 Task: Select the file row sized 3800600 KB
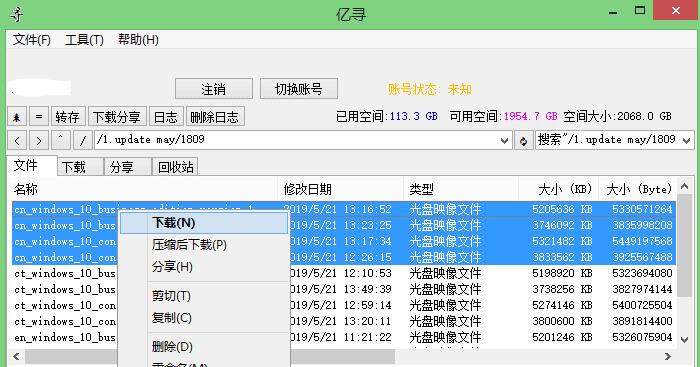click(344, 321)
